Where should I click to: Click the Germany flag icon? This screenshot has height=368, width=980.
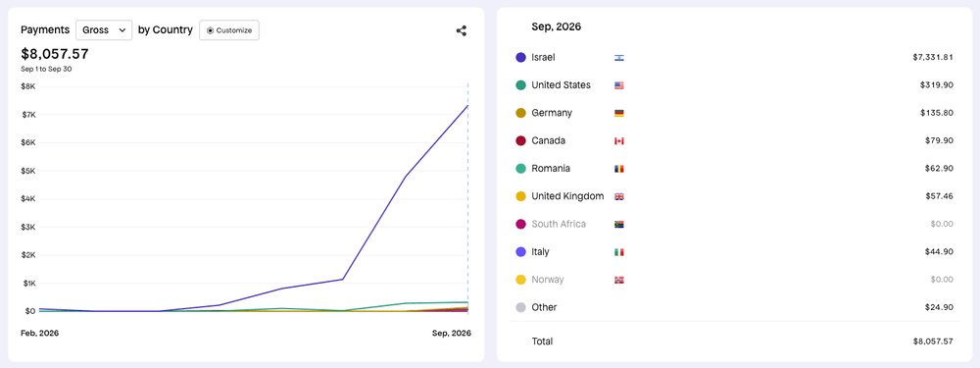point(619,113)
